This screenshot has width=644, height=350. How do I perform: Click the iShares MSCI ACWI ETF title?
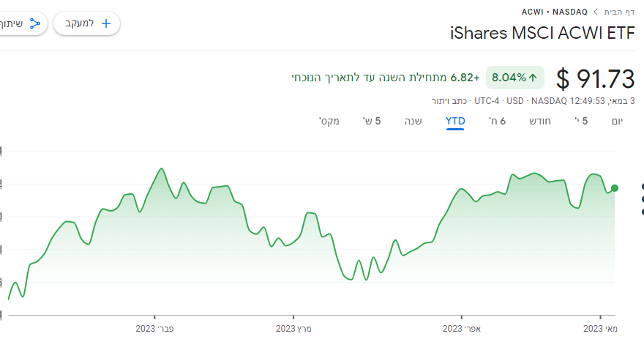pyautogui.click(x=542, y=34)
